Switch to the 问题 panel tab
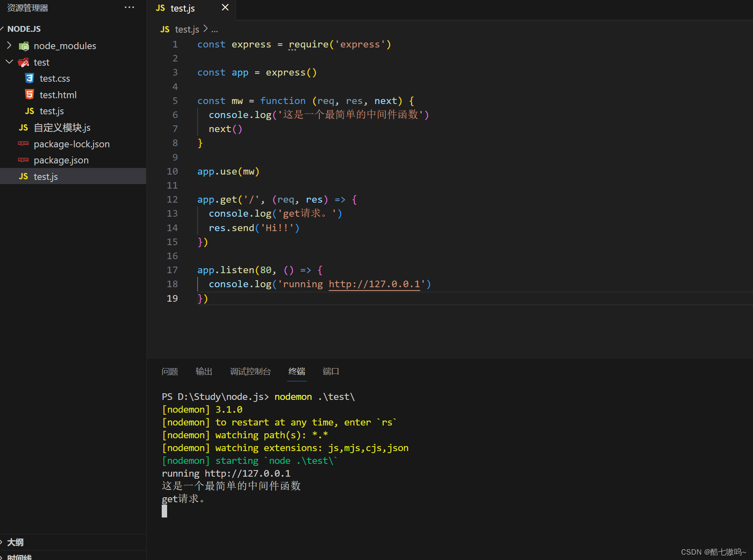This screenshot has width=753, height=560. point(170,371)
